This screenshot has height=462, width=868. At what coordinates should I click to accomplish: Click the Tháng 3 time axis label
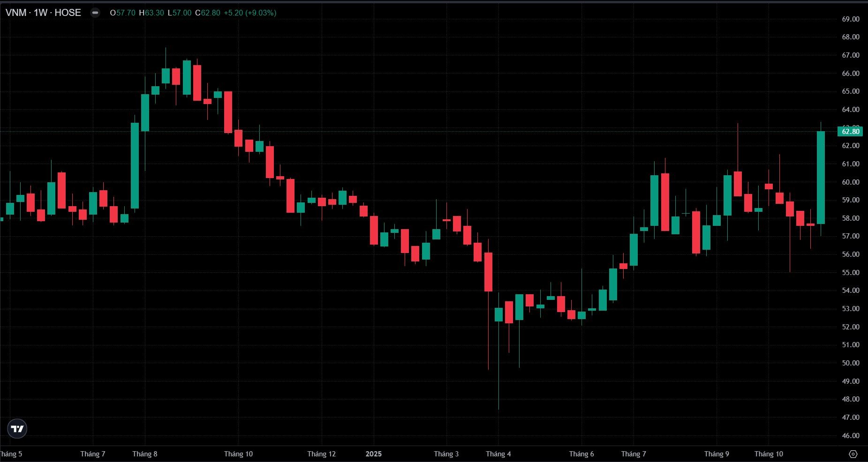point(446,454)
